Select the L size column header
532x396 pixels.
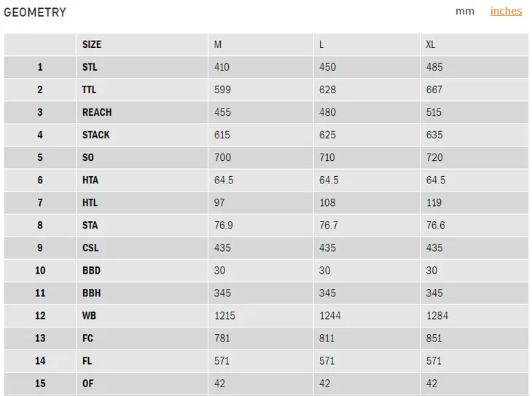(321, 44)
